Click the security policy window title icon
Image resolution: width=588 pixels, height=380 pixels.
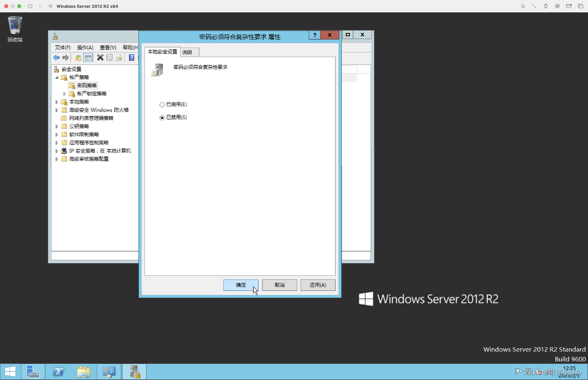[55, 37]
